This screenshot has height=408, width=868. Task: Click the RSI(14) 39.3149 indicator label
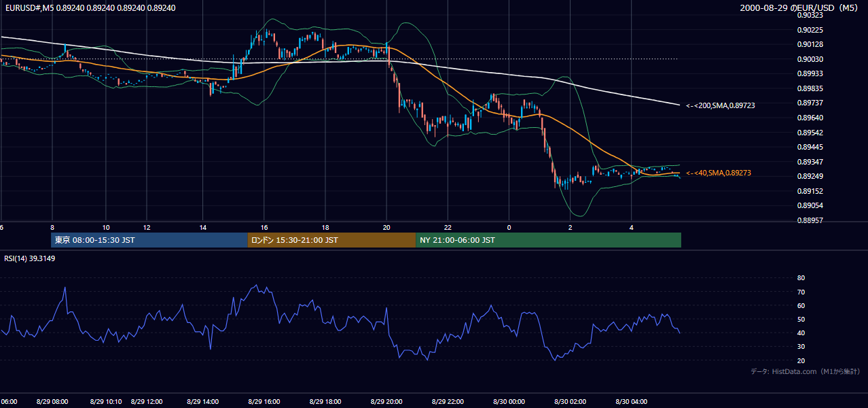[x=30, y=258]
